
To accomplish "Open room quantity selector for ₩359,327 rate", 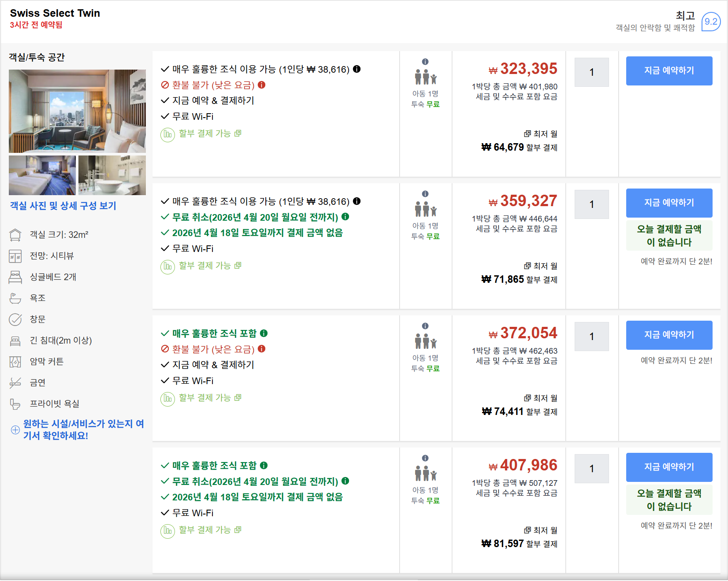I will [592, 204].
